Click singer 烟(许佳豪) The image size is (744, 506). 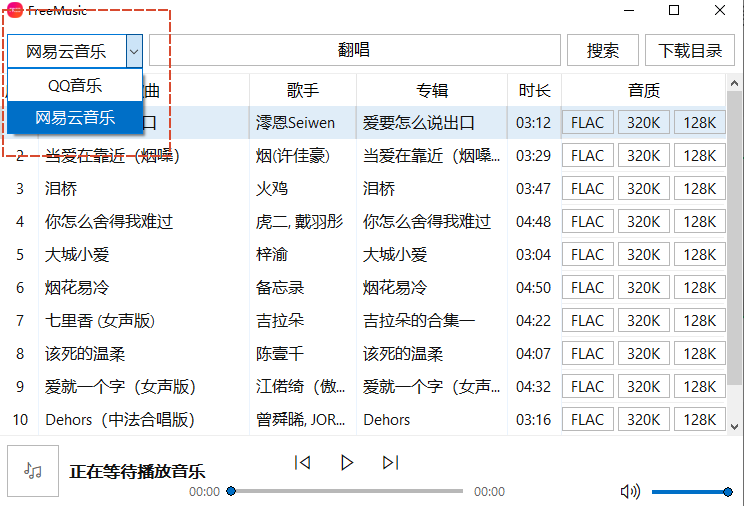point(293,156)
